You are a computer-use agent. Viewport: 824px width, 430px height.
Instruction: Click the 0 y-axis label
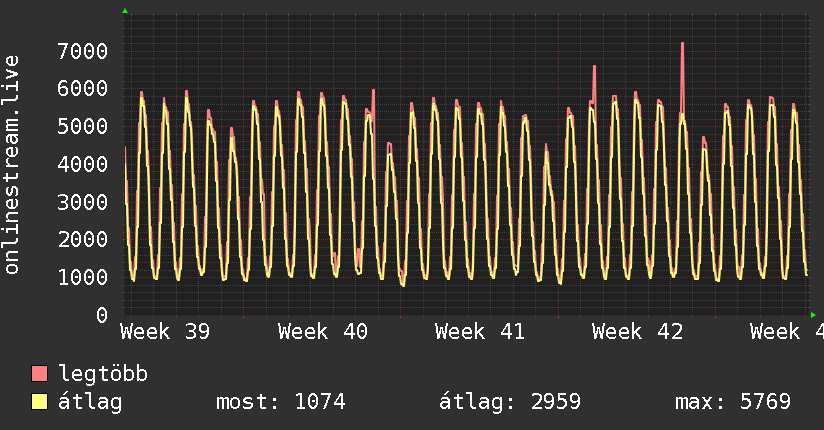coord(102,315)
